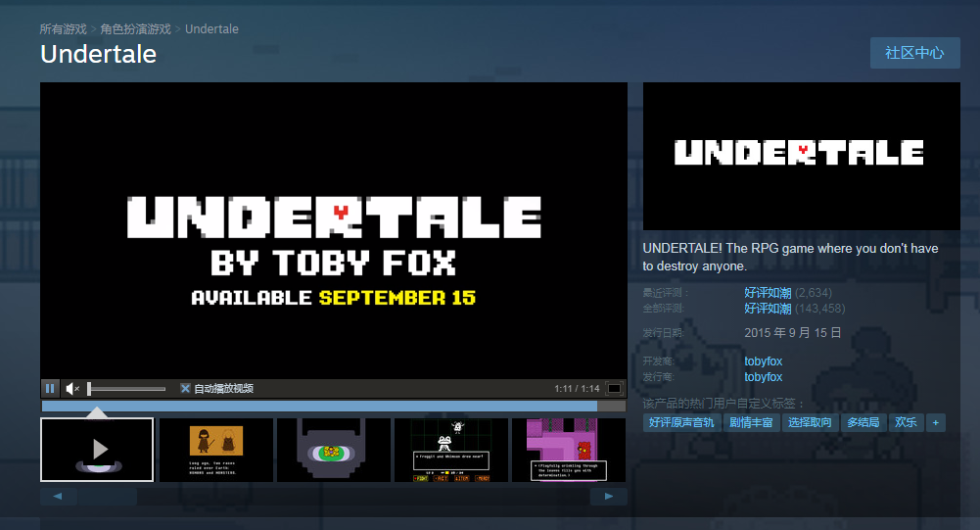Select the 欢乐 tag
The height and width of the screenshot is (530, 980).
tap(906, 422)
